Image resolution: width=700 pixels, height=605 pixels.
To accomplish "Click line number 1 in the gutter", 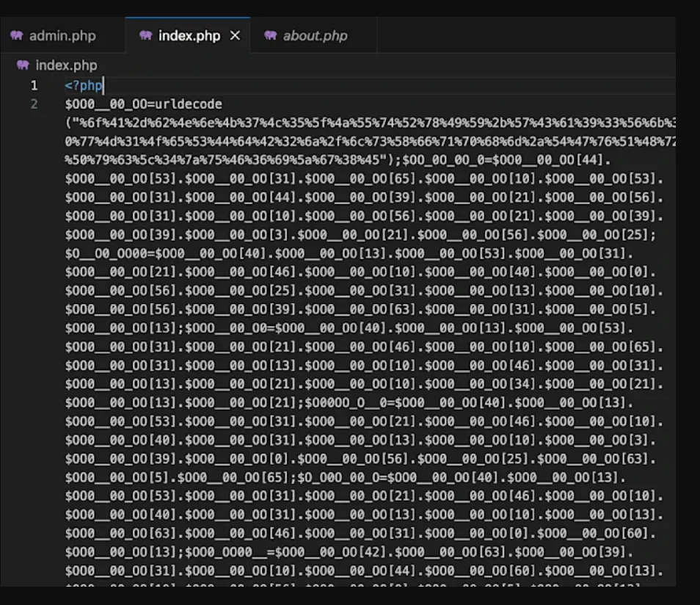I will pos(34,85).
